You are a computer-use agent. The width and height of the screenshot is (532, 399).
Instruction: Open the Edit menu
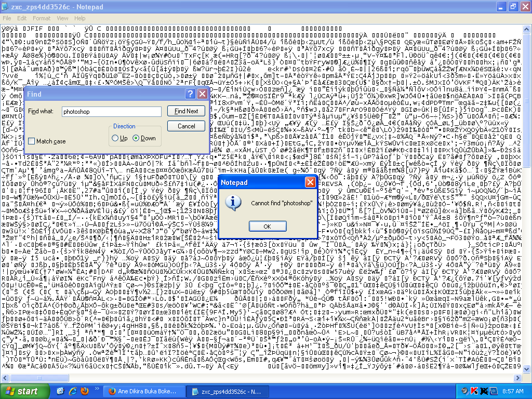pyautogui.click(x=22, y=18)
